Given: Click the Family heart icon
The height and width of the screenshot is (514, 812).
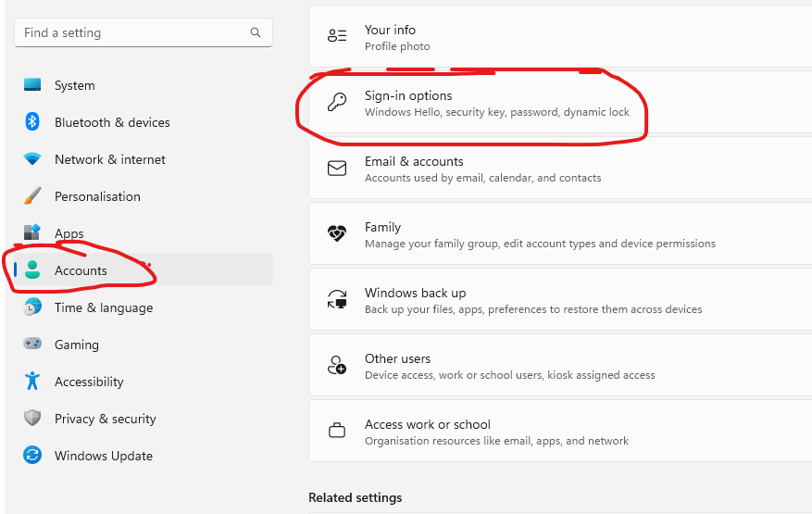Looking at the screenshot, I should (337, 233).
